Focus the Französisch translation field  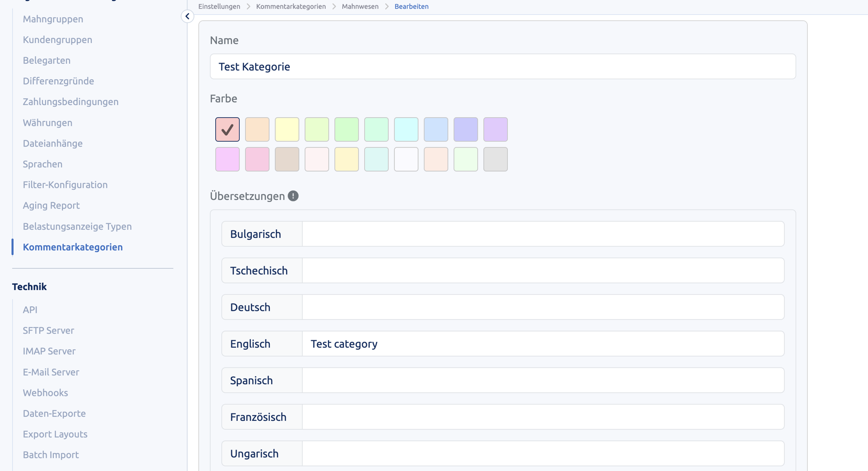543,417
